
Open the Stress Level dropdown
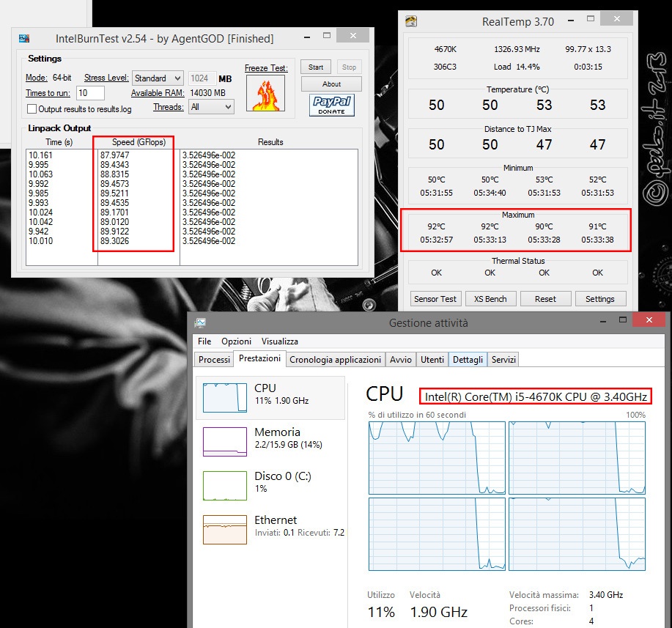(x=158, y=78)
